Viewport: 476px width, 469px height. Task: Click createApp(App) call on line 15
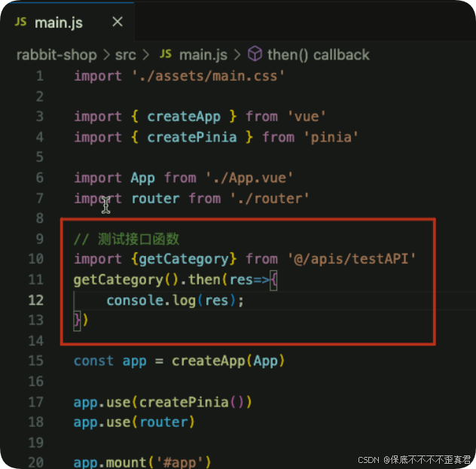tap(228, 361)
